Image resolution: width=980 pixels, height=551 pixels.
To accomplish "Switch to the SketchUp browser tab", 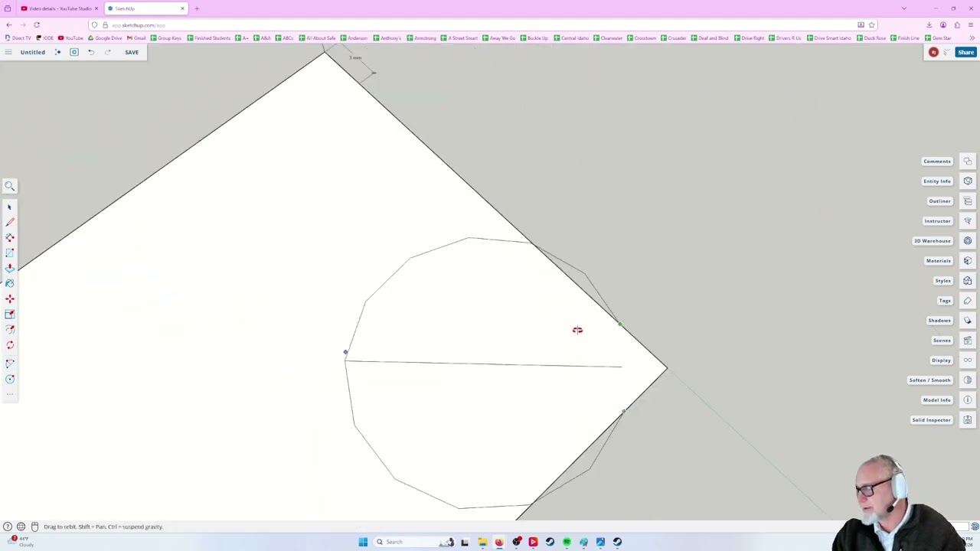I will (145, 8).
